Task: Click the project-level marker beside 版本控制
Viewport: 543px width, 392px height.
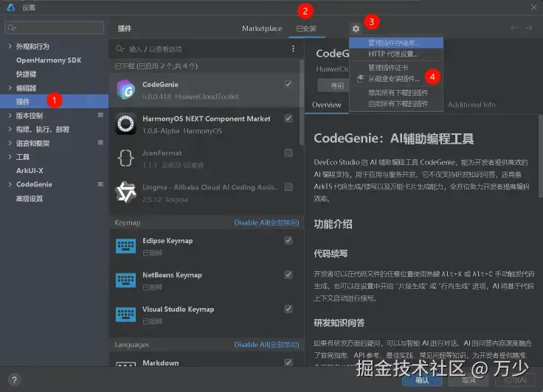Action: 100,115
